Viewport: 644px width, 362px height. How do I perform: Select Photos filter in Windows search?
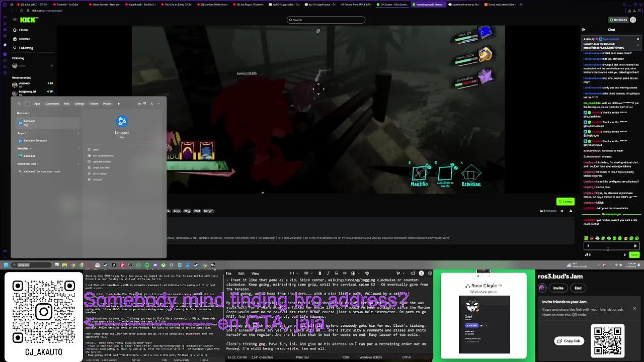pos(107,104)
